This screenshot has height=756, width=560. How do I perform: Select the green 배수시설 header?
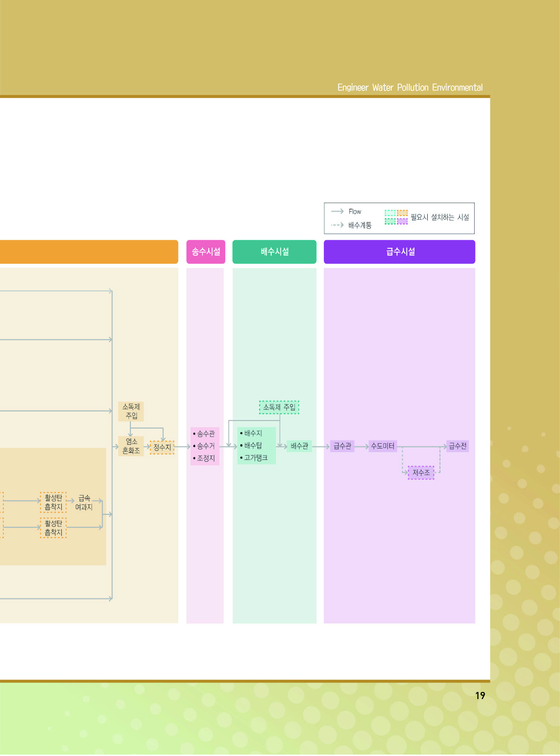coord(275,252)
